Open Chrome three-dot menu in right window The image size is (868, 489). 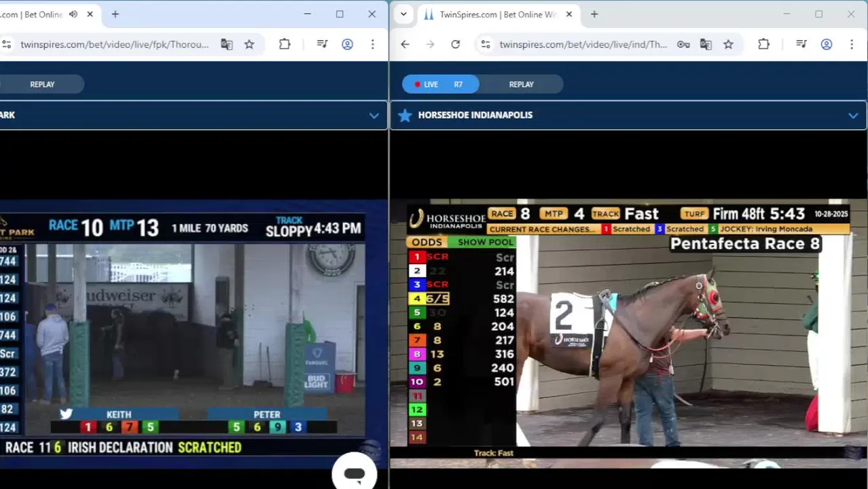851,44
